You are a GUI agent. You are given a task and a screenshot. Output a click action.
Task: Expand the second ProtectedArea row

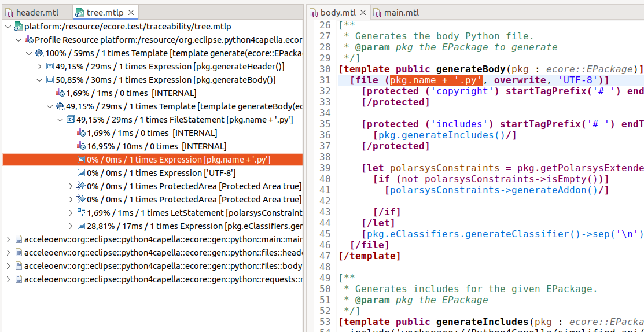tap(71, 200)
